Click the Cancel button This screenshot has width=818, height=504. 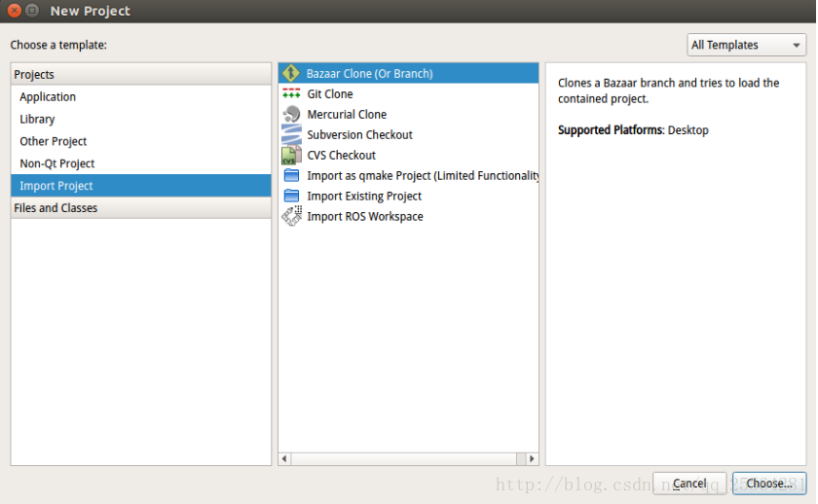(x=689, y=484)
